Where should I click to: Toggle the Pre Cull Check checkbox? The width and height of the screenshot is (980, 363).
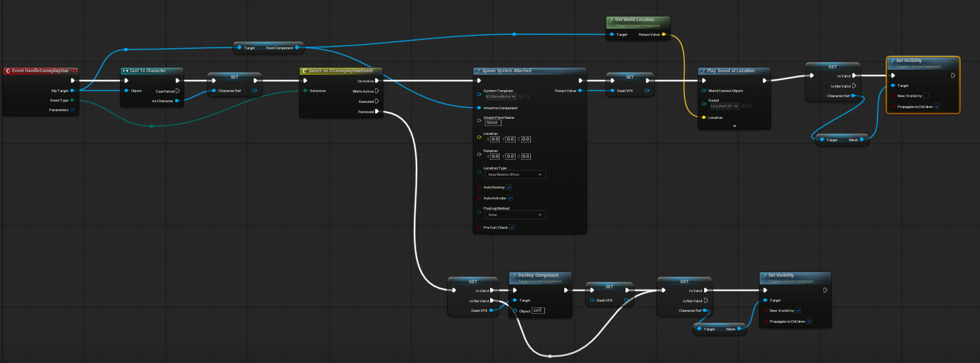(x=512, y=228)
